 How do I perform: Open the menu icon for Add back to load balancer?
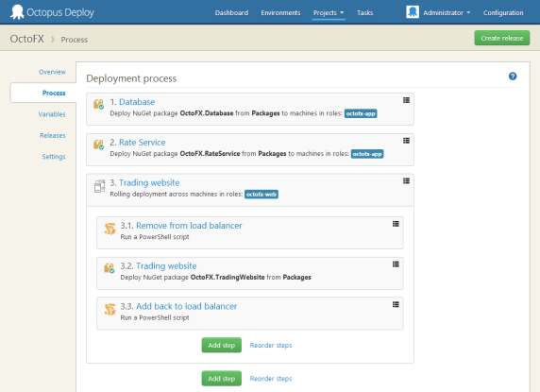coord(396,304)
